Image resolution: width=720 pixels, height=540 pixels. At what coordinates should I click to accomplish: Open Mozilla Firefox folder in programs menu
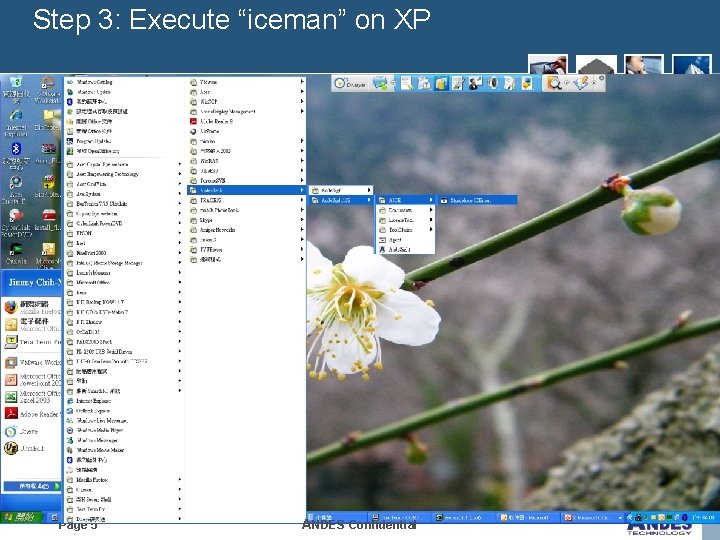pyautogui.click(x=124, y=479)
